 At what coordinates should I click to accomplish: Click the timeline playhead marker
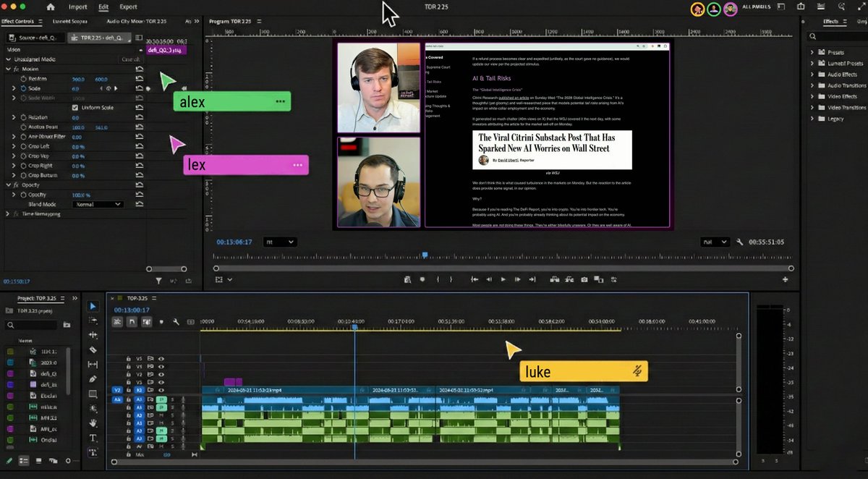(x=354, y=328)
